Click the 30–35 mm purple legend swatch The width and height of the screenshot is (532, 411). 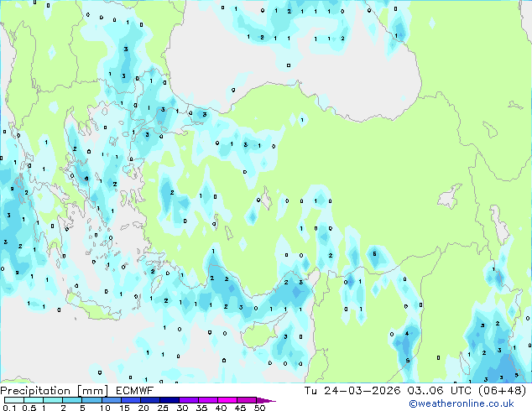pyautogui.click(x=188, y=400)
